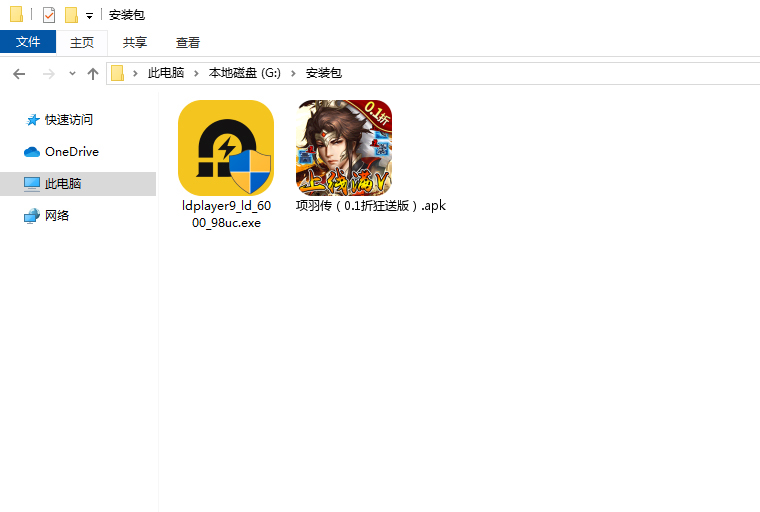Viewport: 760px width, 512px height.
Task: Click the folder icon in address bar
Action: click(117, 73)
